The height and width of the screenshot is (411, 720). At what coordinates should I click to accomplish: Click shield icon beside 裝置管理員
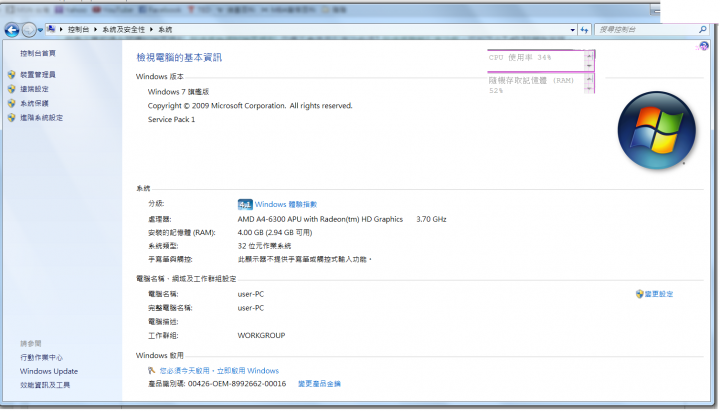tap(11, 74)
